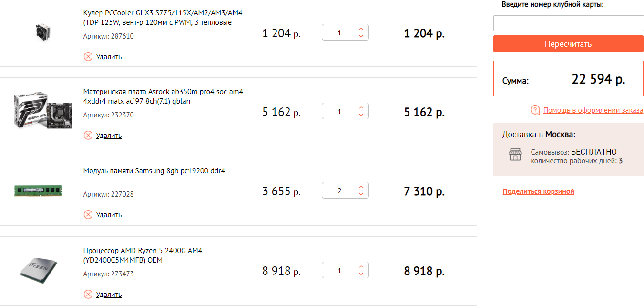Decrease quantity of Asrock motherboard
The width and height of the screenshot is (644, 306).
(x=361, y=115)
